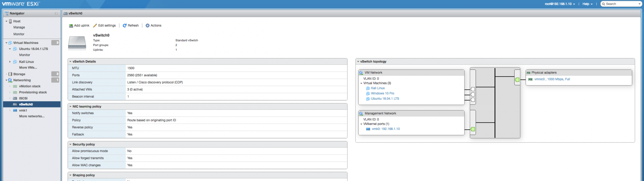This screenshot has width=644, height=181.
Task: Open Monitor under Ubuntu 18.04.1 LTS
Action: pos(24,55)
